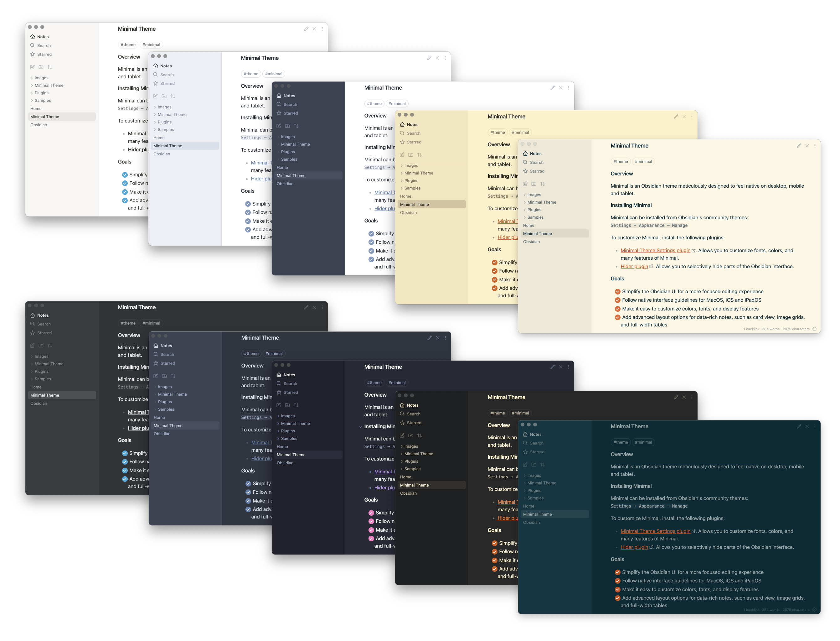840x641 pixels.
Task: Click Search magnifier in front cream window
Action: coord(525,163)
